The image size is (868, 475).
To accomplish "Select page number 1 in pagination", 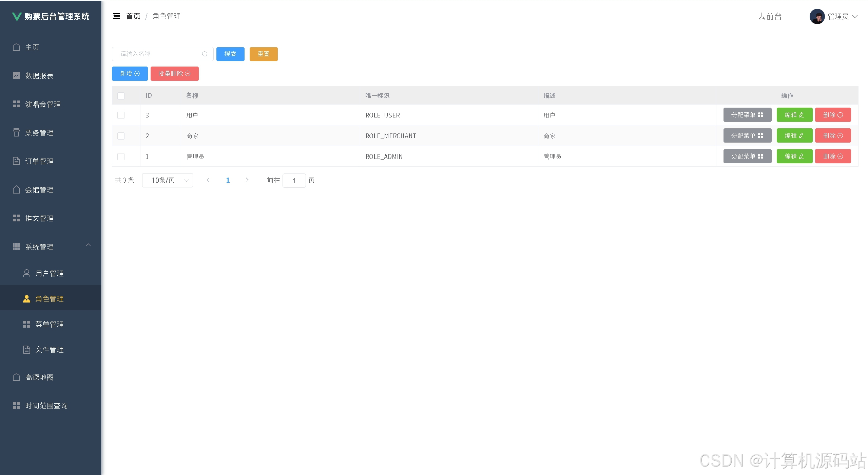I will (228, 180).
